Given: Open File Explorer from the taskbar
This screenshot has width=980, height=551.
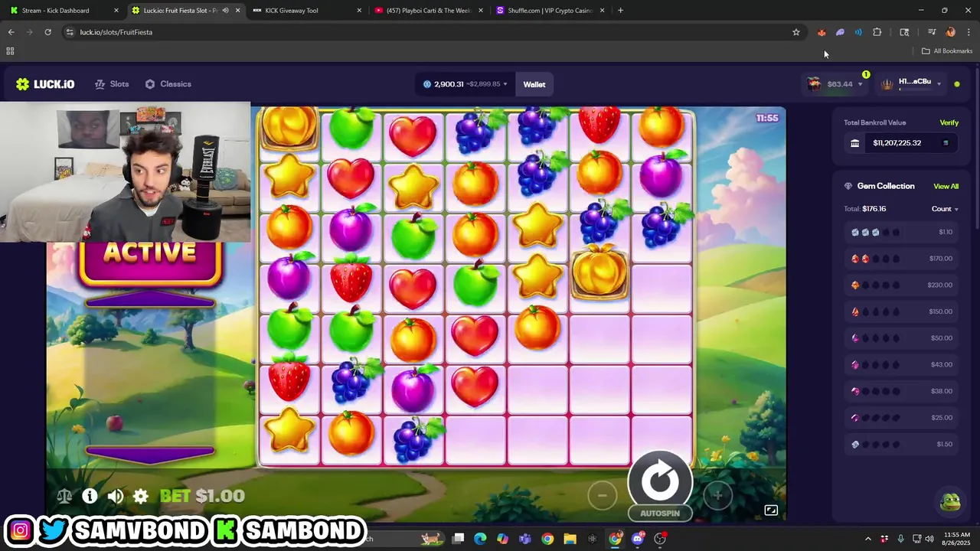Looking at the screenshot, I should [x=570, y=539].
